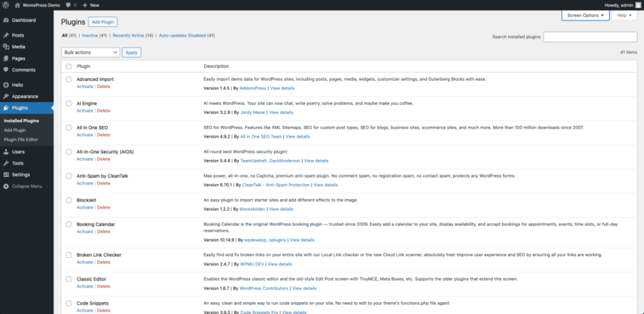Image resolution: width=644 pixels, height=314 pixels.
Task: Open the Jordy Meow author link
Action: pyautogui.click(x=253, y=113)
